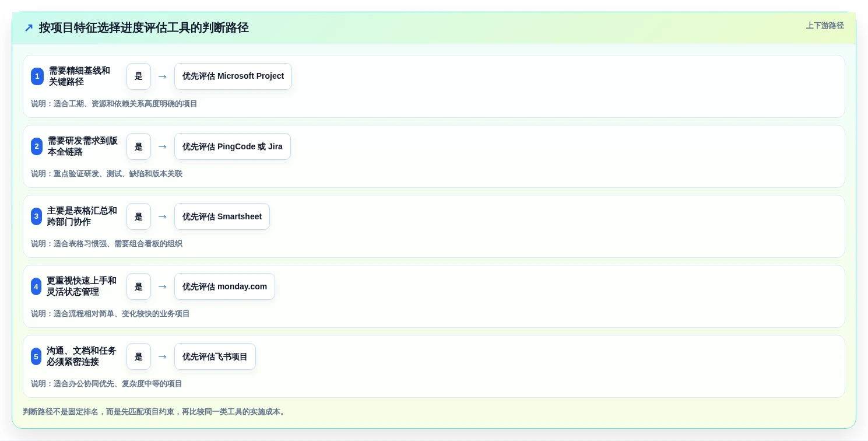The image size is (868, 441).
Task: Click the 需要研发需求到版本全链路 condition text
Action: tap(83, 146)
